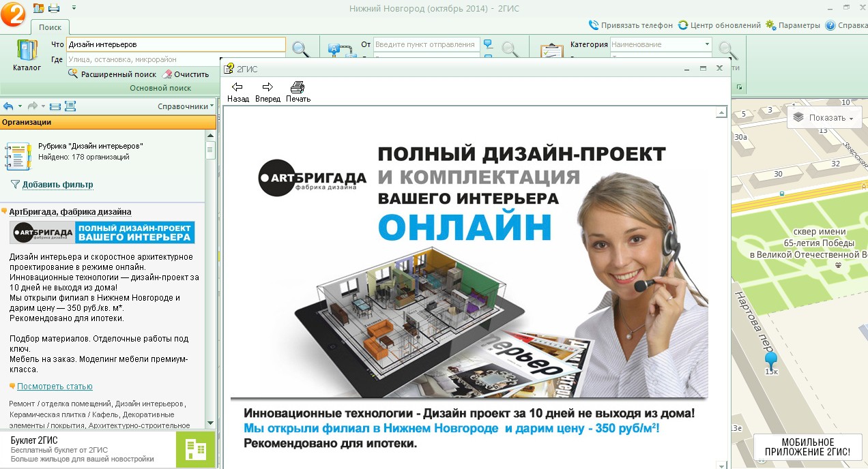Expand the quick access toolbar customize arrow
The image size is (868, 469).
tap(73, 7)
